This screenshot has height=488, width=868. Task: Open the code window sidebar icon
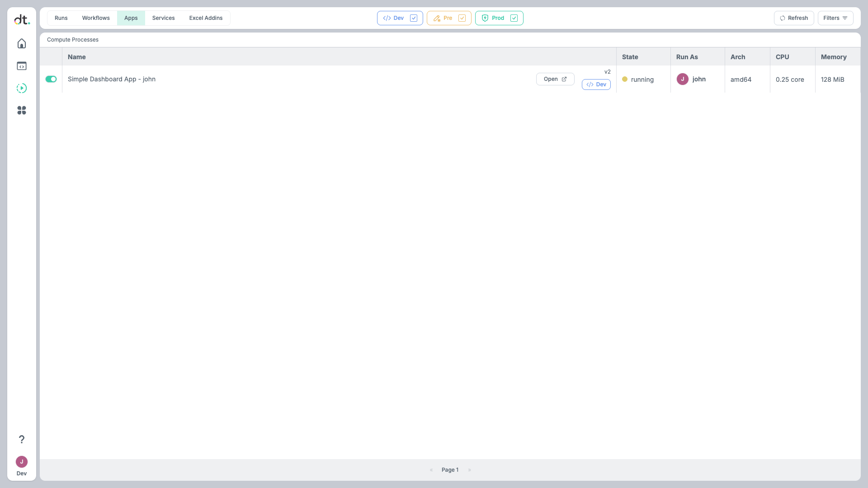[22, 66]
